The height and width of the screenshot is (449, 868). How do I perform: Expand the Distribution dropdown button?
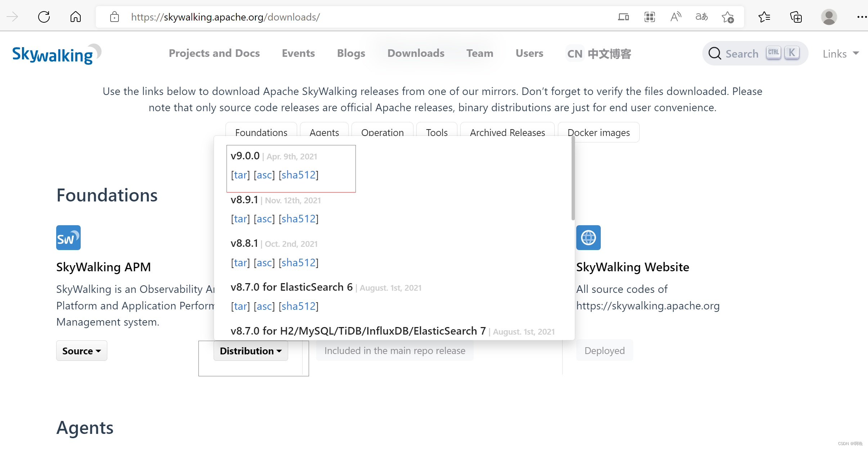(250, 350)
